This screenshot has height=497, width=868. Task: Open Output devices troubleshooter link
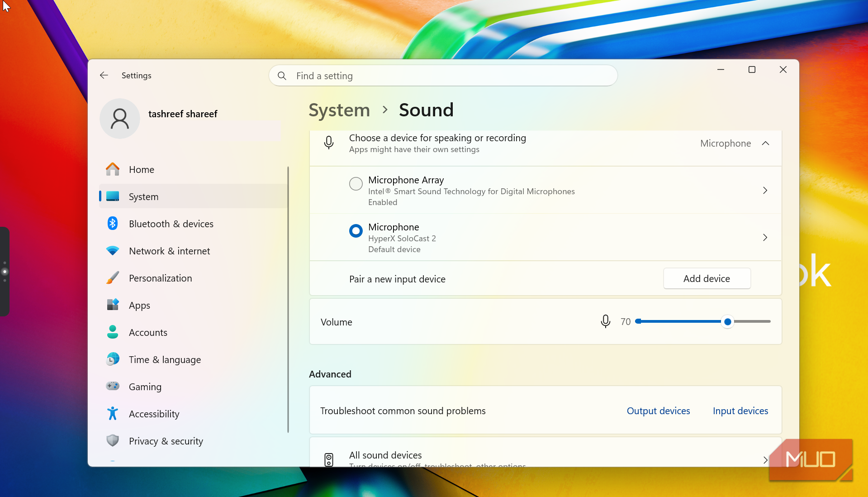click(659, 411)
